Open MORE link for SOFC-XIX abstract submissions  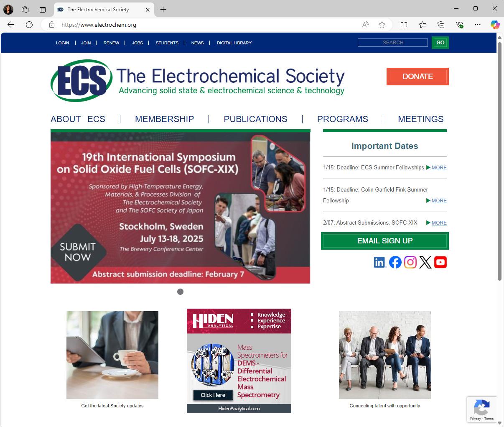pos(439,223)
